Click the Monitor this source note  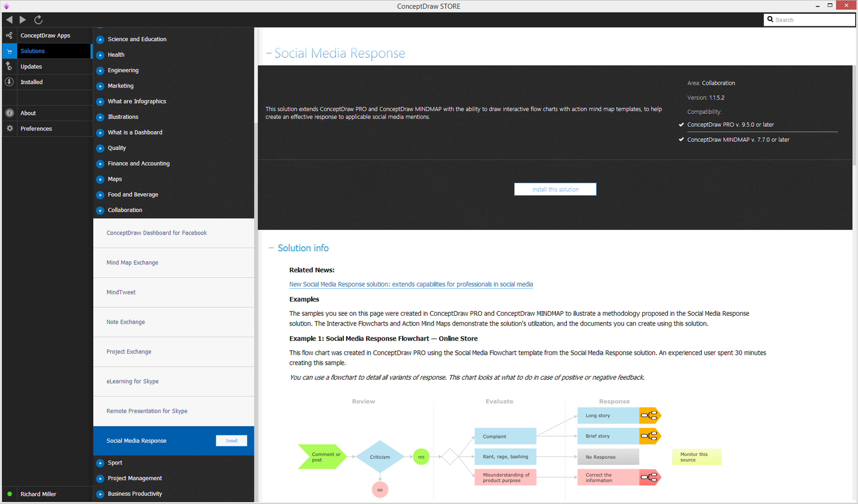[697, 457]
